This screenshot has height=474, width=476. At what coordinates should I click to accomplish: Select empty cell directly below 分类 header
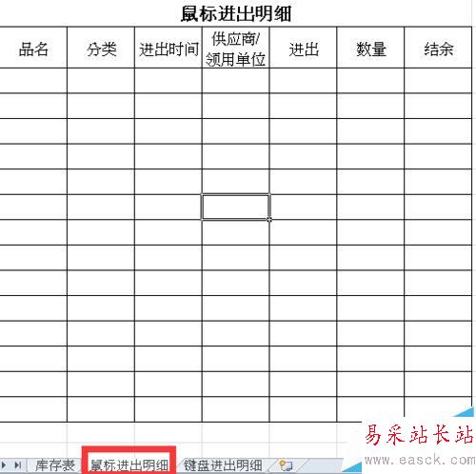[101, 81]
